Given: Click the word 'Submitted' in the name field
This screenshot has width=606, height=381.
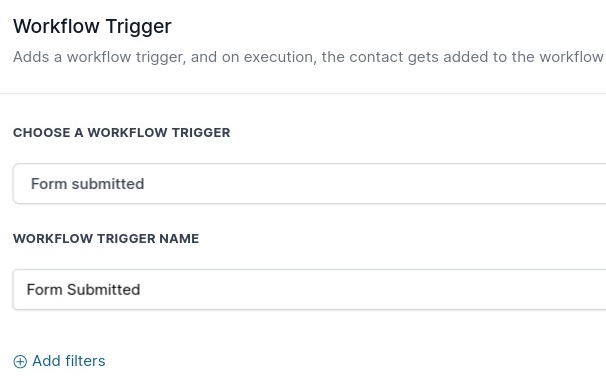Looking at the screenshot, I should click(104, 289).
